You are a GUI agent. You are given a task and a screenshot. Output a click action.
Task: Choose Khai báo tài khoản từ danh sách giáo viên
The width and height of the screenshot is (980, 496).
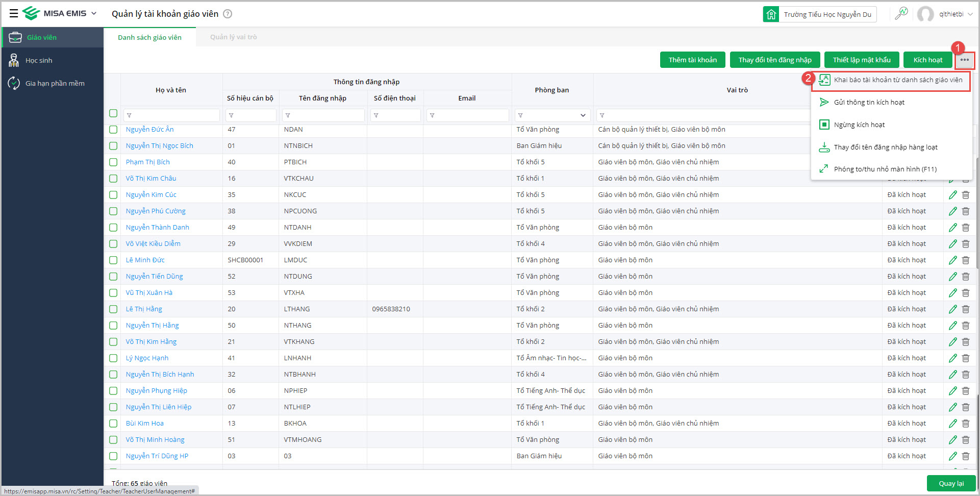click(x=897, y=80)
